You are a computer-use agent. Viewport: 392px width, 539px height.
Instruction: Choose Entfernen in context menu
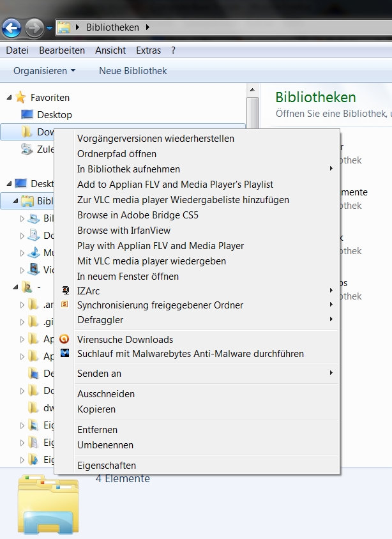(197, 430)
